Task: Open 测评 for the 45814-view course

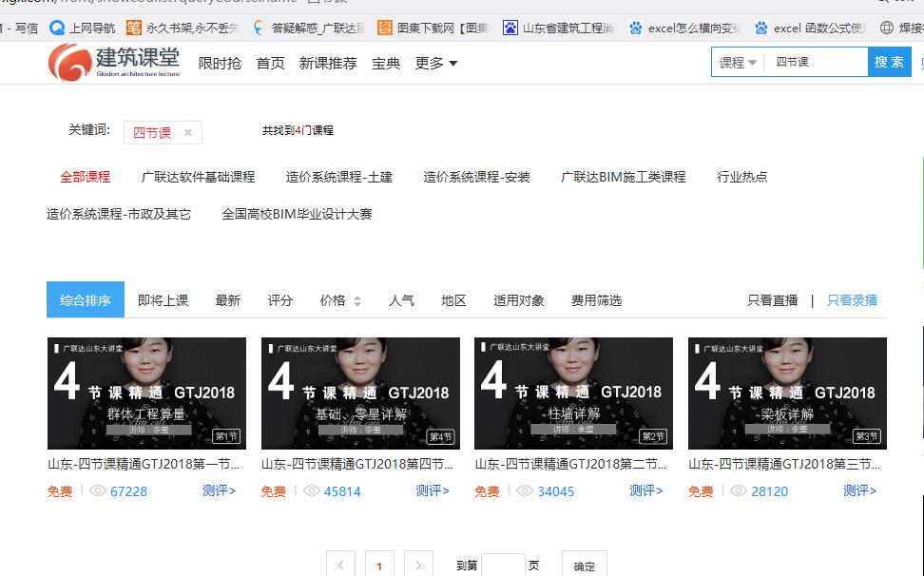Action: 433,490
